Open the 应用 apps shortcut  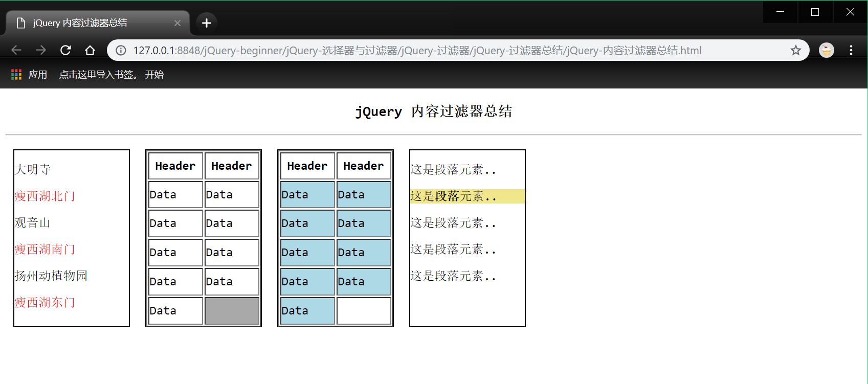(x=30, y=75)
